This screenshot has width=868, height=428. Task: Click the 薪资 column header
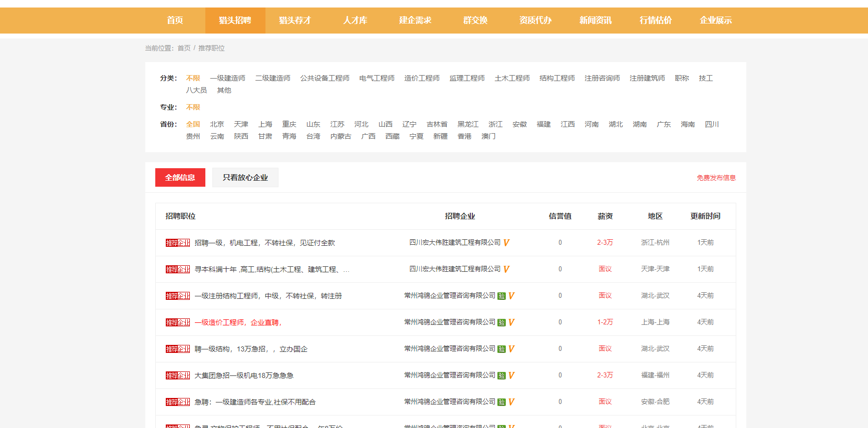pos(605,216)
